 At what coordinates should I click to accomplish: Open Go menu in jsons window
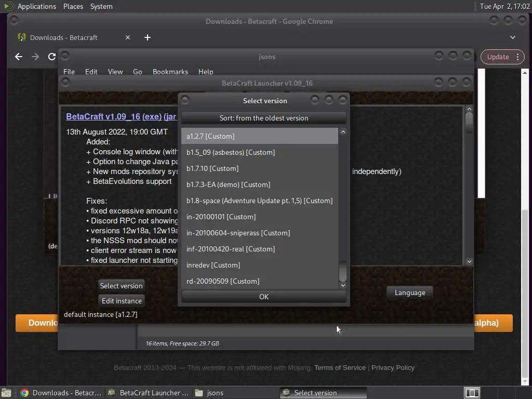tap(137, 72)
